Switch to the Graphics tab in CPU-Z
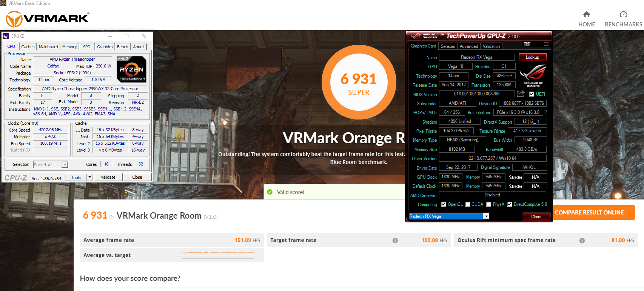Image resolution: width=644 pixels, height=291 pixels. coord(105,47)
